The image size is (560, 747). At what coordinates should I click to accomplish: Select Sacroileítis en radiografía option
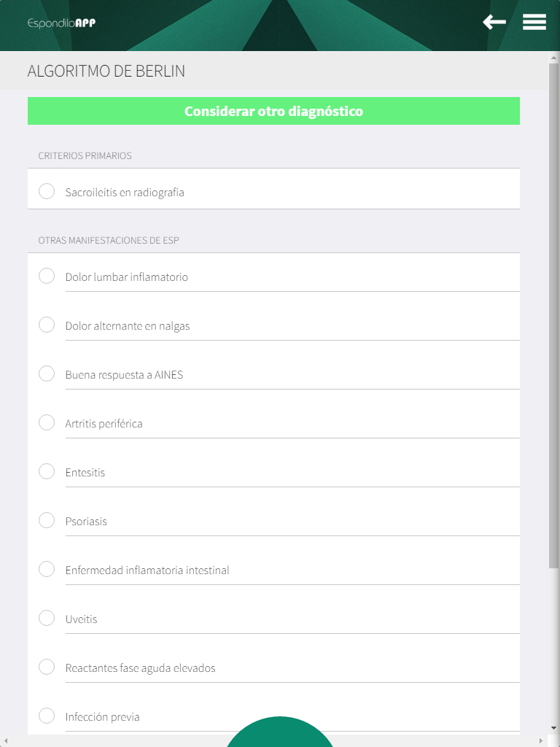coord(47,191)
